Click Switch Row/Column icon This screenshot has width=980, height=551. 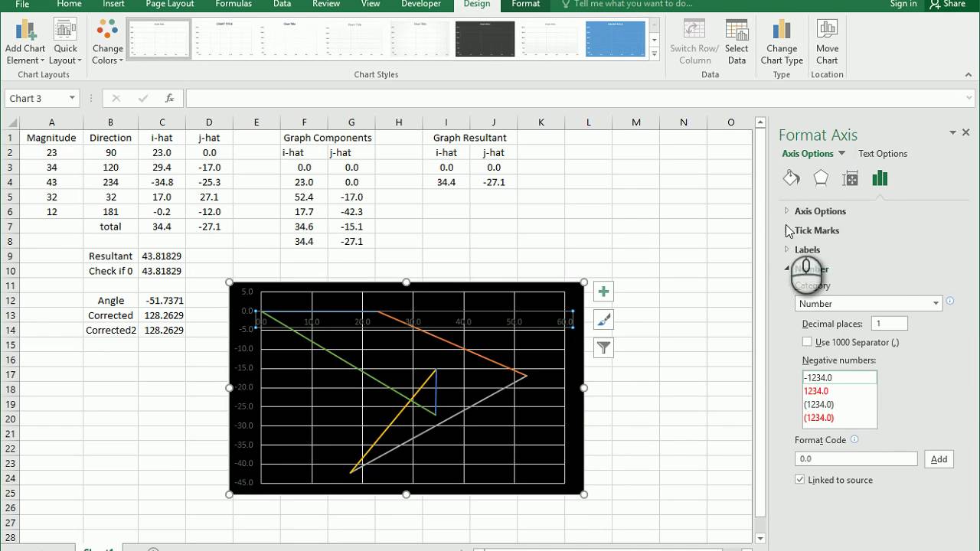(x=694, y=31)
